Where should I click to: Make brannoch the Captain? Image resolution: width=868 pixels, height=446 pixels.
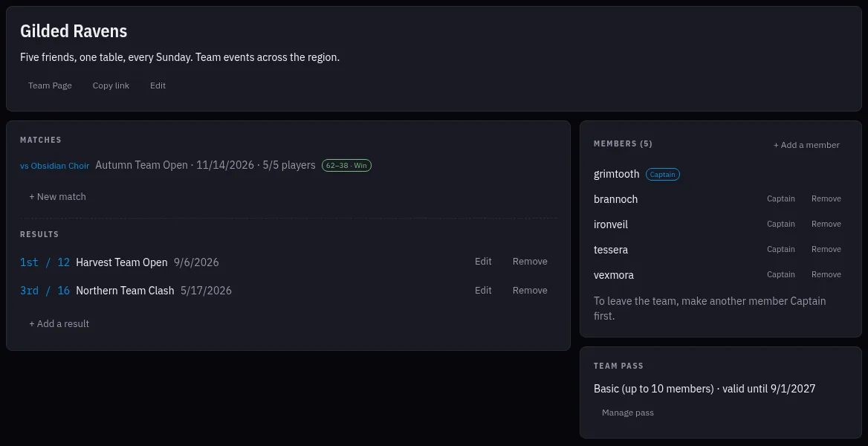click(x=781, y=199)
